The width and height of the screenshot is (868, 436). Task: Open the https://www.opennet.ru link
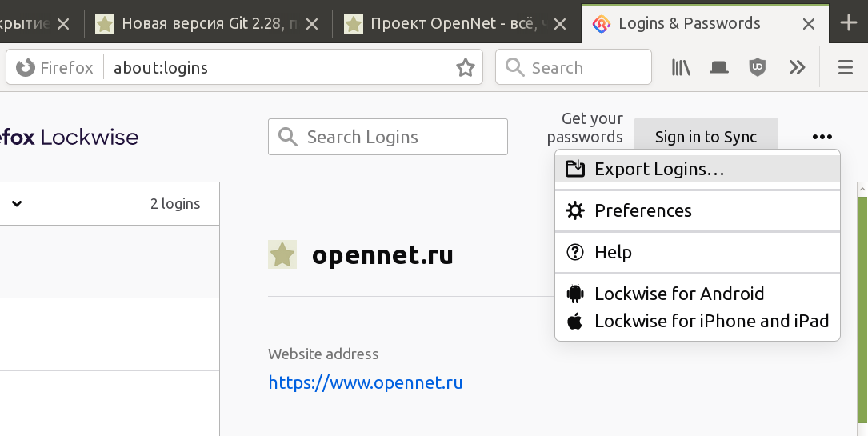click(x=366, y=382)
